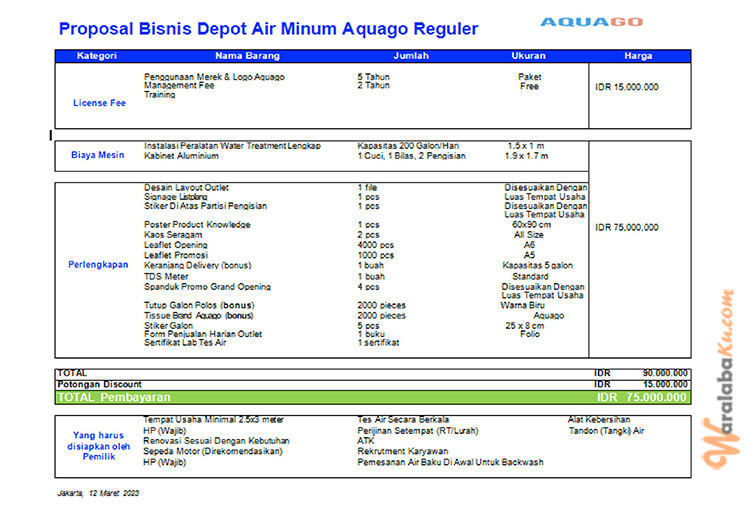Click the '25 x 8 cm' size

(525, 326)
